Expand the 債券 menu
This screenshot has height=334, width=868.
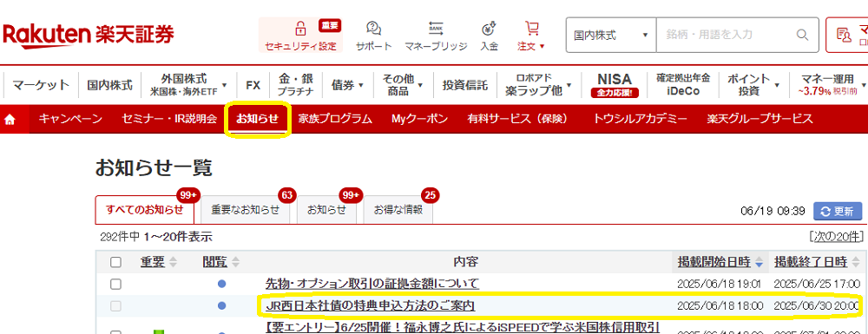tap(348, 85)
